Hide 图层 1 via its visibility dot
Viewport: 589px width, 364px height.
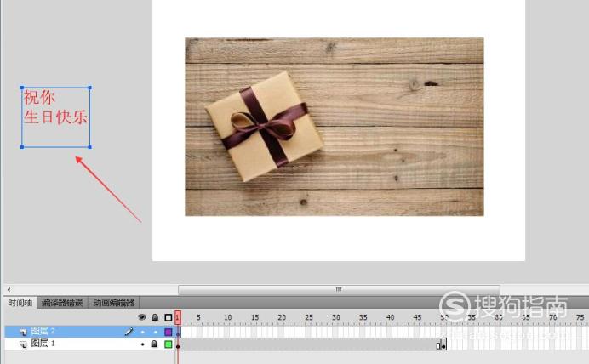coord(142,344)
